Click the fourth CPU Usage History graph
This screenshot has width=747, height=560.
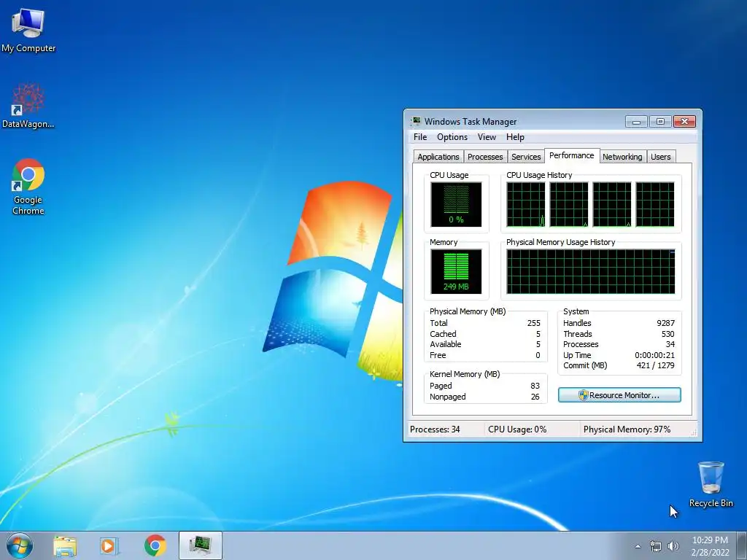coord(655,204)
